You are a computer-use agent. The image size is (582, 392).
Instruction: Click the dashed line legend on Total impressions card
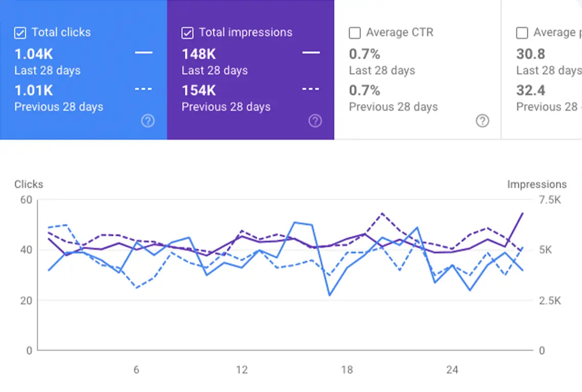click(311, 89)
